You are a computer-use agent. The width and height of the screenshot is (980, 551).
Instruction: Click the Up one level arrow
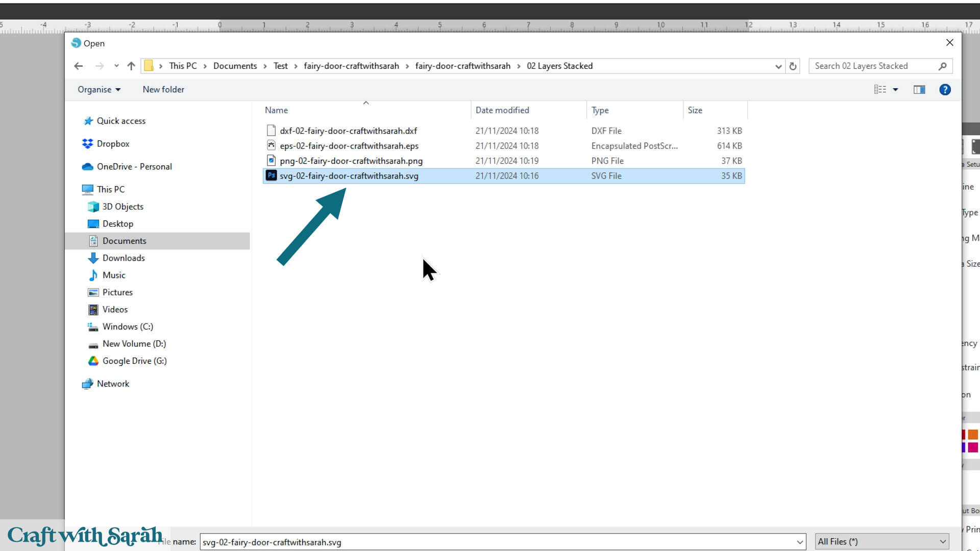click(131, 66)
